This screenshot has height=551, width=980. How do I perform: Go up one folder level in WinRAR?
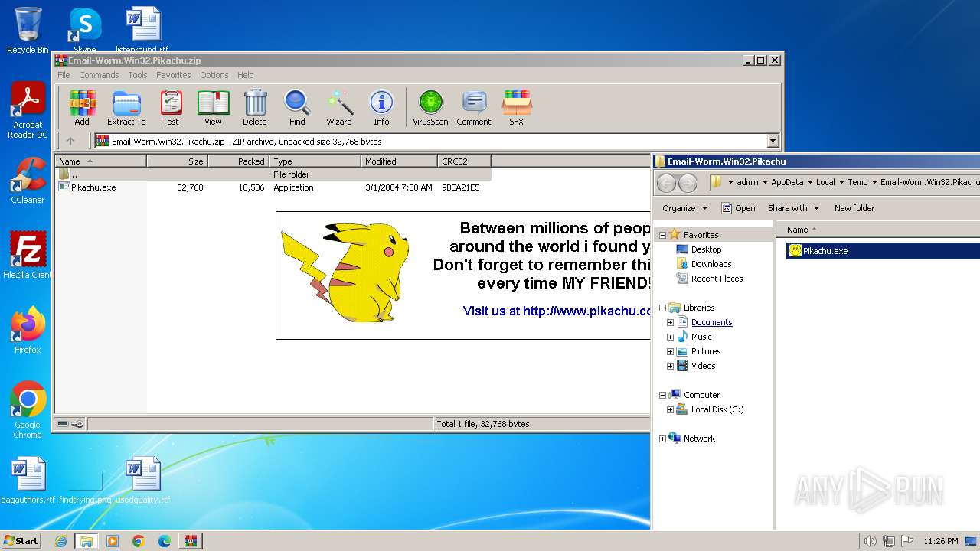point(70,141)
